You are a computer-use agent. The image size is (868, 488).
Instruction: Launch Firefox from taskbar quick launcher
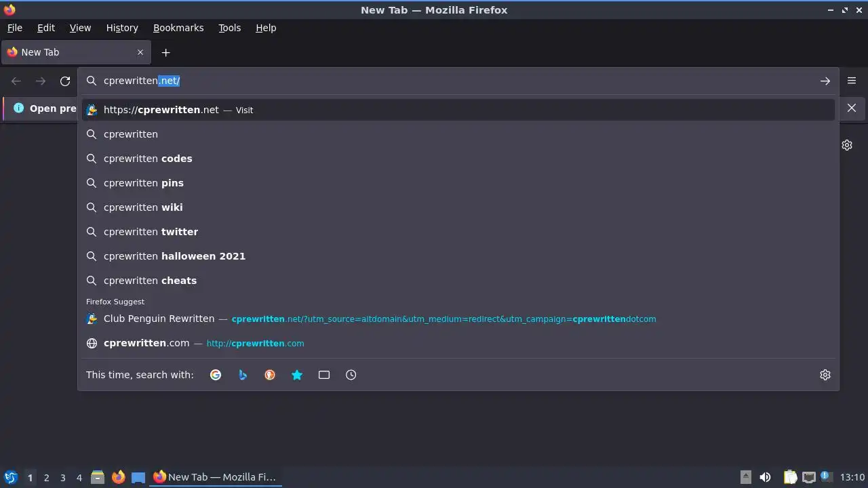coord(118,477)
